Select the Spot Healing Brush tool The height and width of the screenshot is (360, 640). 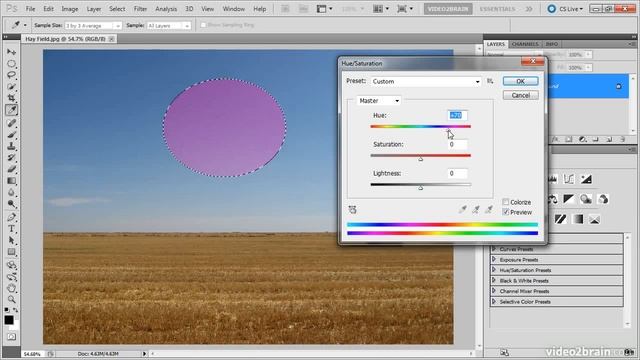pyautogui.click(x=11, y=123)
